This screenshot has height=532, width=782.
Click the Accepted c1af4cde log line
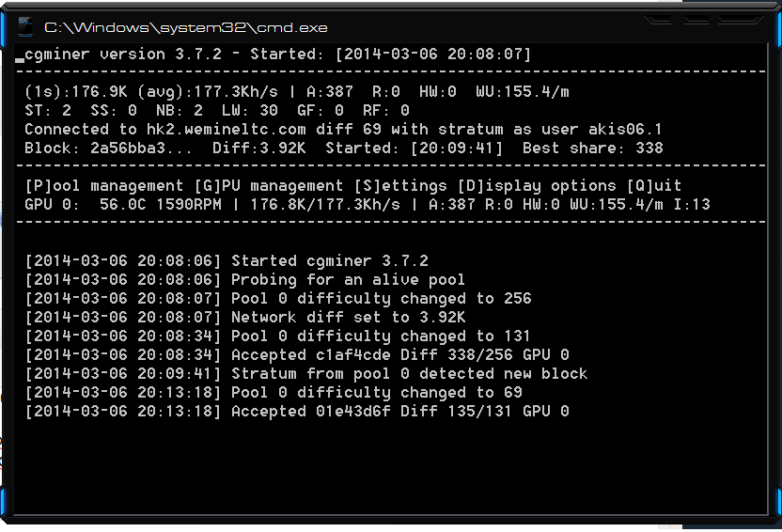[x=297, y=355]
